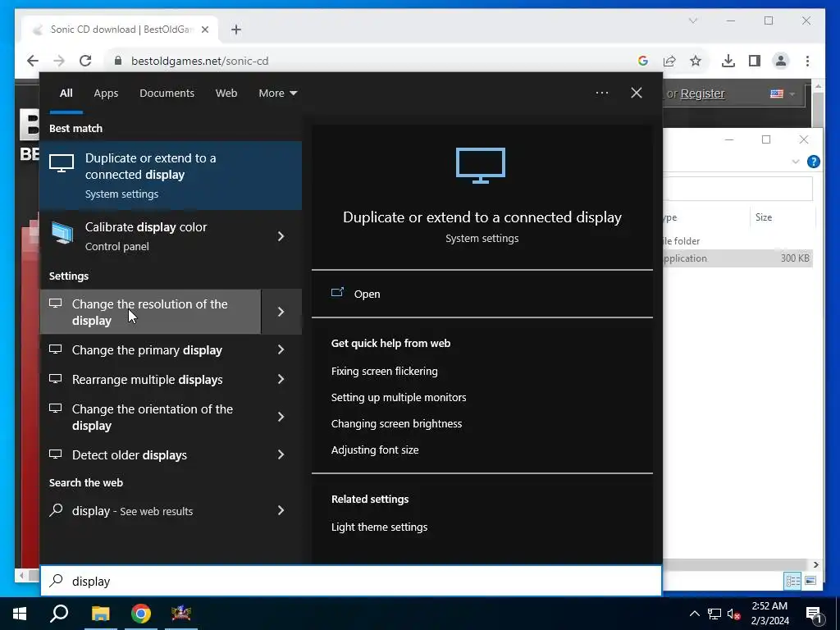Toggle Chrome side panel icon

pyautogui.click(x=755, y=61)
